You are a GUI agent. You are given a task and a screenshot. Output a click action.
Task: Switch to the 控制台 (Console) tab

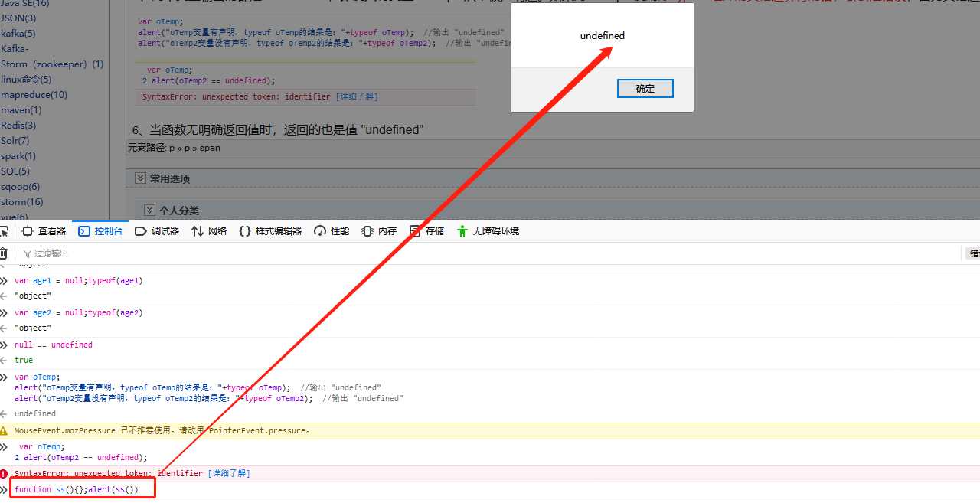coord(100,231)
